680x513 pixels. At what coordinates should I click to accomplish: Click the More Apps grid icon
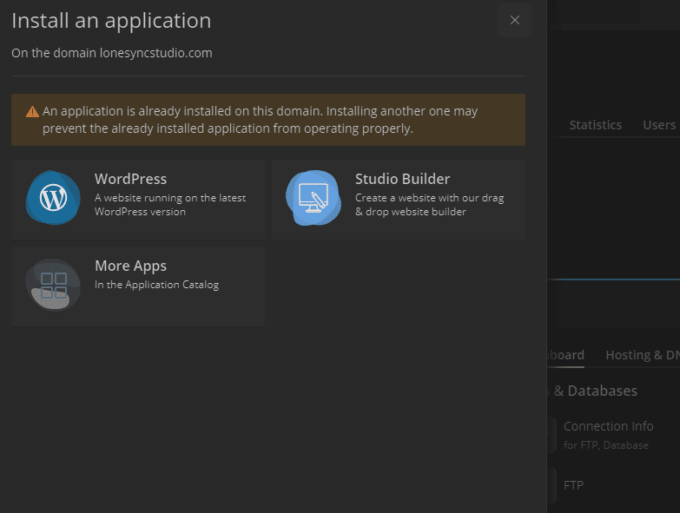(x=52, y=284)
